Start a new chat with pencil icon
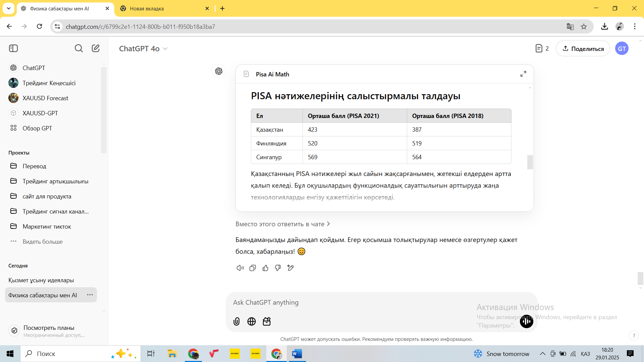 [x=96, y=48]
